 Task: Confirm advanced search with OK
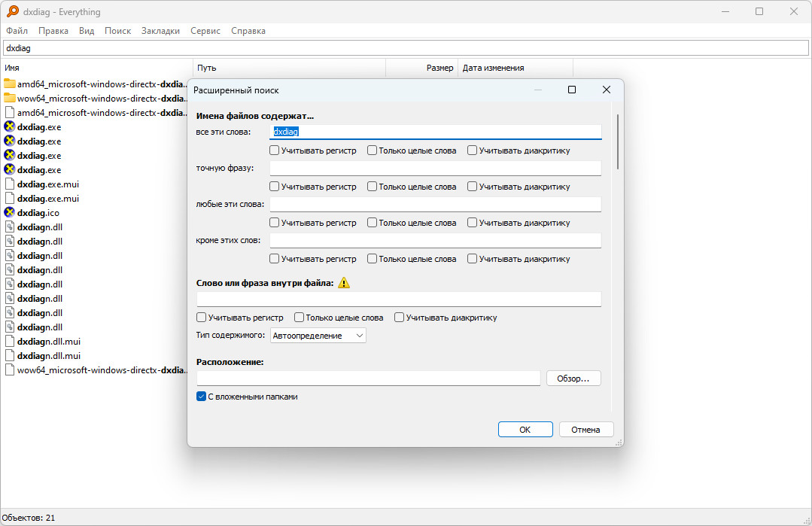coord(525,429)
